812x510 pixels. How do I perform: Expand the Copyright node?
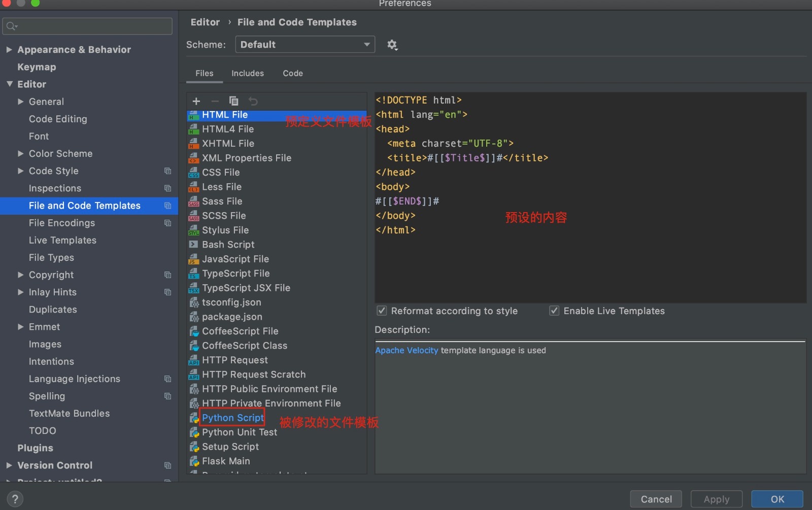point(21,275)
